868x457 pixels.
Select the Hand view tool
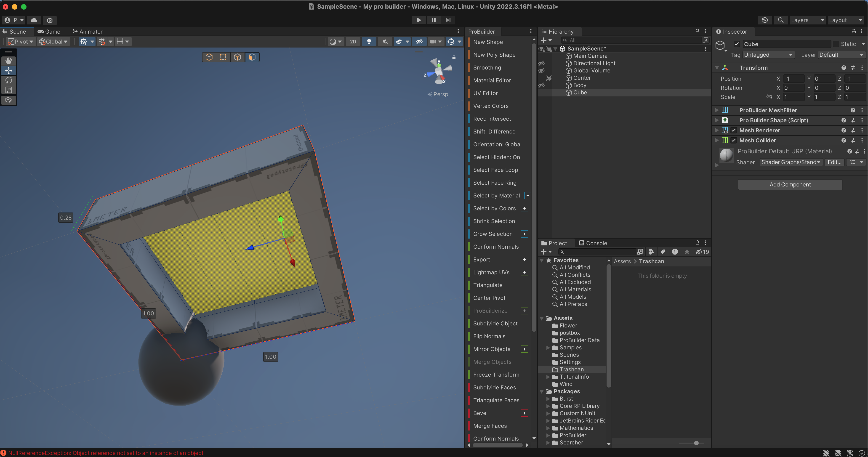[8, 61]
